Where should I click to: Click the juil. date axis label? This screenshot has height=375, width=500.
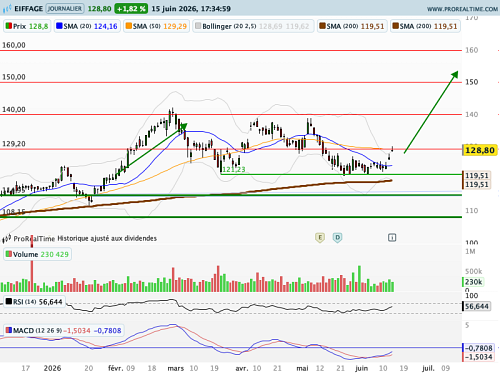click(x=428, y=368)
